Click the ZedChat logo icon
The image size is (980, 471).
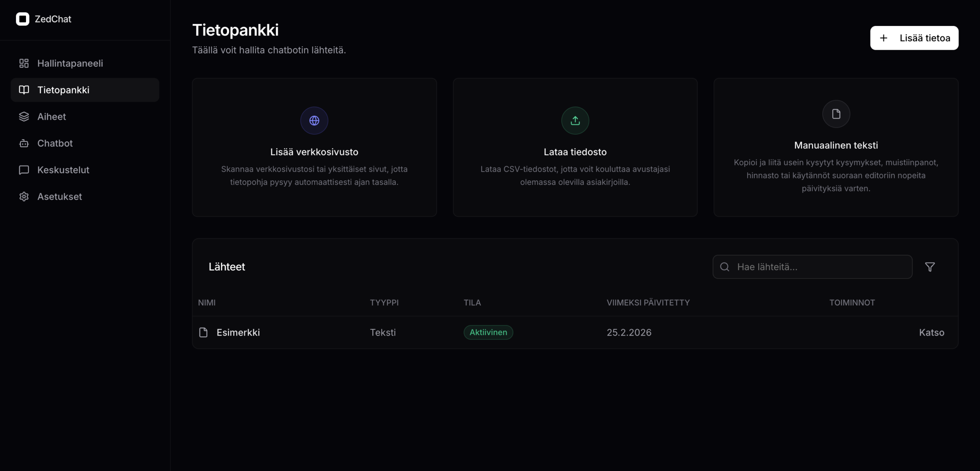click(x=23, y=19)
